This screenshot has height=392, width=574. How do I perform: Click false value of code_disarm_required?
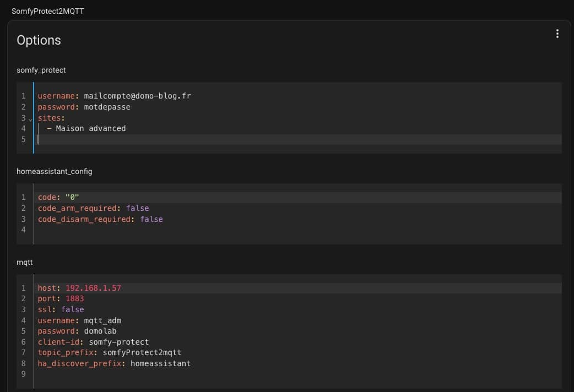pos(151,219)
